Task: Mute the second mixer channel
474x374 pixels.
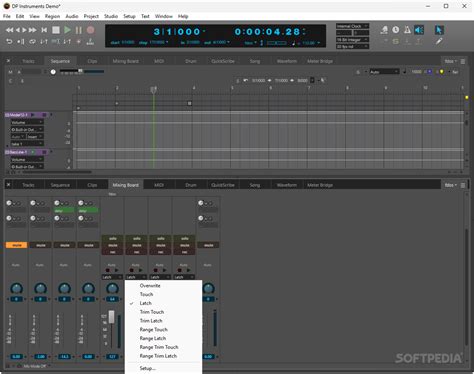Action: [40, 245]
